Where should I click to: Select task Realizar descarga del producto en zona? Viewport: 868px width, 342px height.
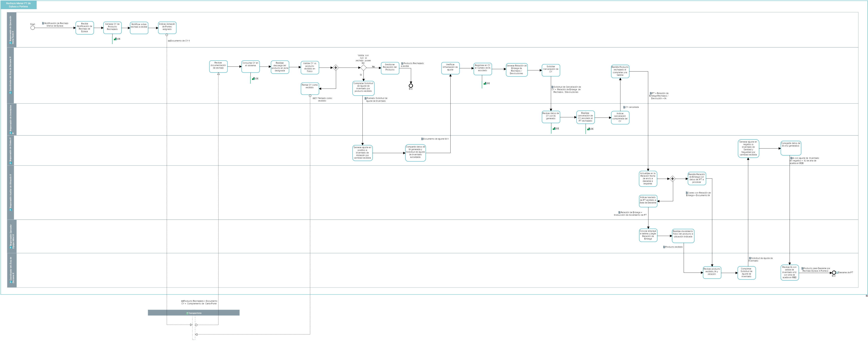click(280, 67)
